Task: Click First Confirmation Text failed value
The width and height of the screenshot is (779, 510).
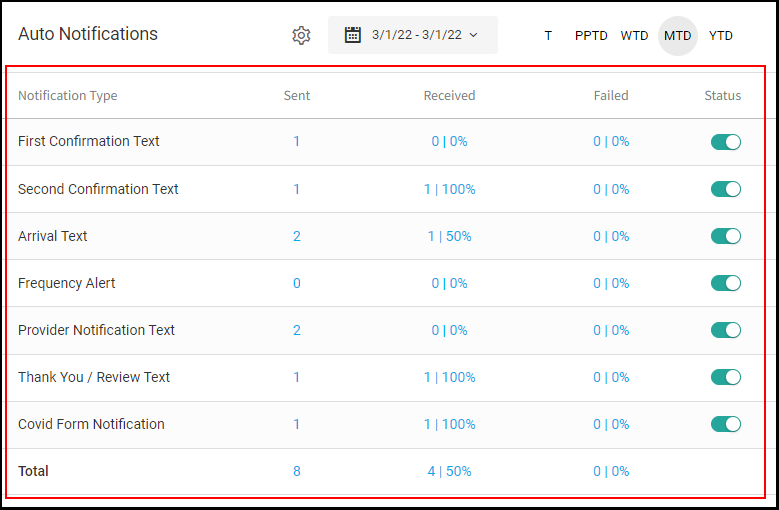Action: coord(611,142)
